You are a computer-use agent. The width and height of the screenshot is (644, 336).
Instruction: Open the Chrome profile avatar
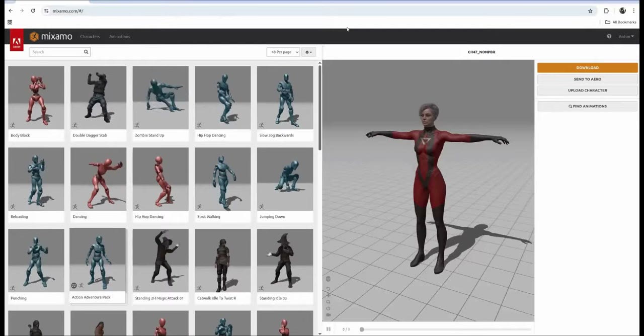pos(622,11)
